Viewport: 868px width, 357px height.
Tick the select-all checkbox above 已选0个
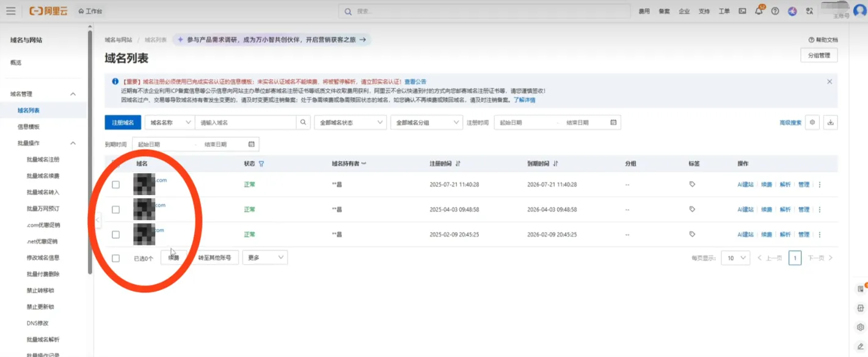point(115,257)
